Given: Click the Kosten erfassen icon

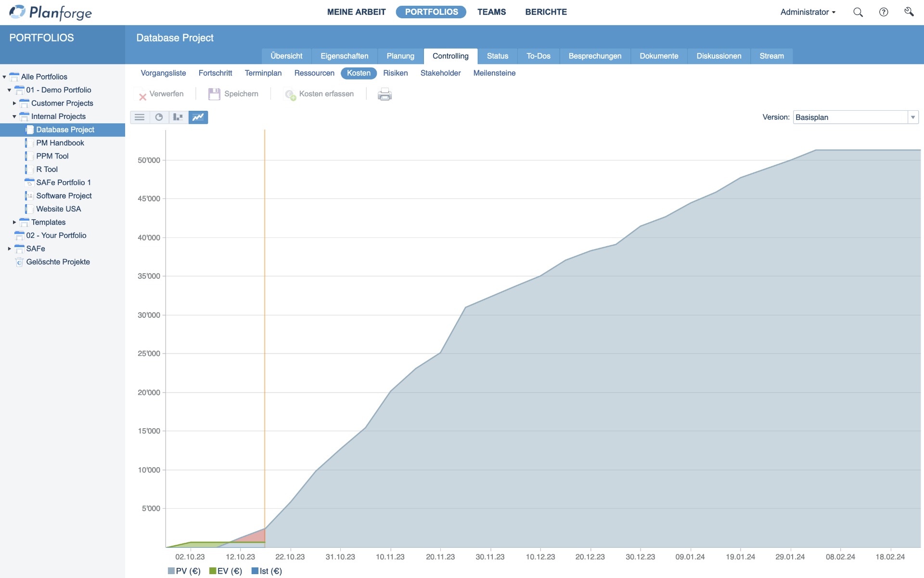Looking at the screenshot, I should click(x=290, y=94).
